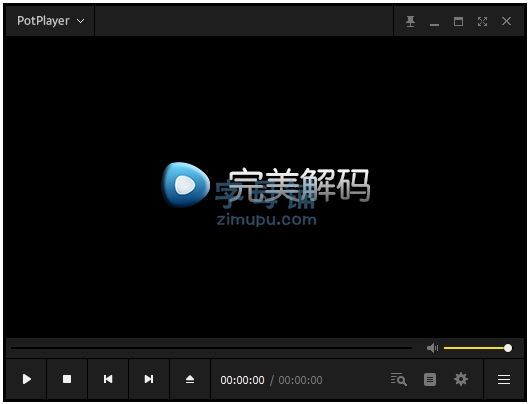Screen dimensions: 531x404
Task: Maximize the player window
Action: 458,21
